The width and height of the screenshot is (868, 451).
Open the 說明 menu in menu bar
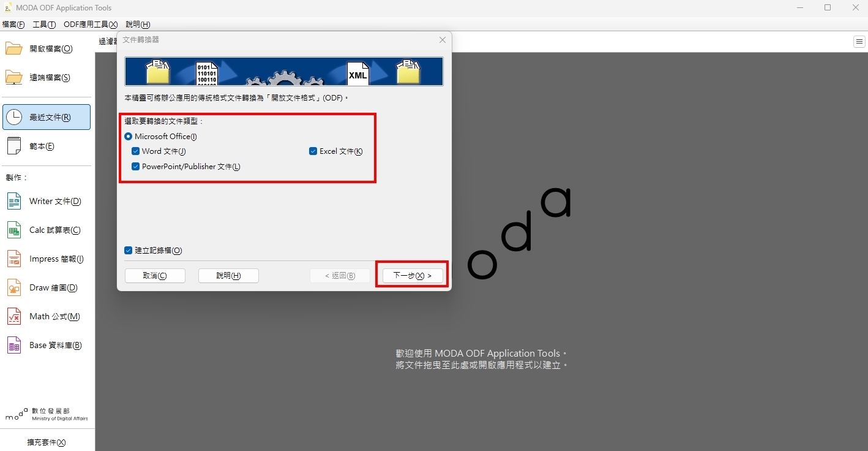138,25
